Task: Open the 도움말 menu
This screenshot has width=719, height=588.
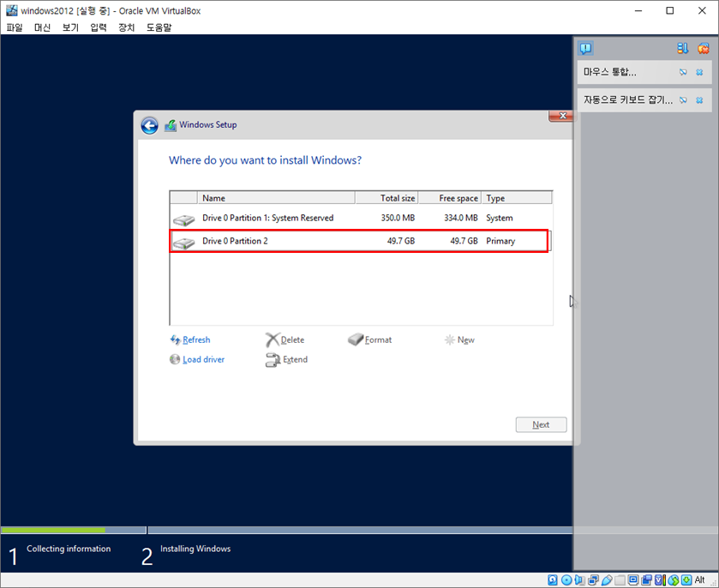Action: point(159,27)
